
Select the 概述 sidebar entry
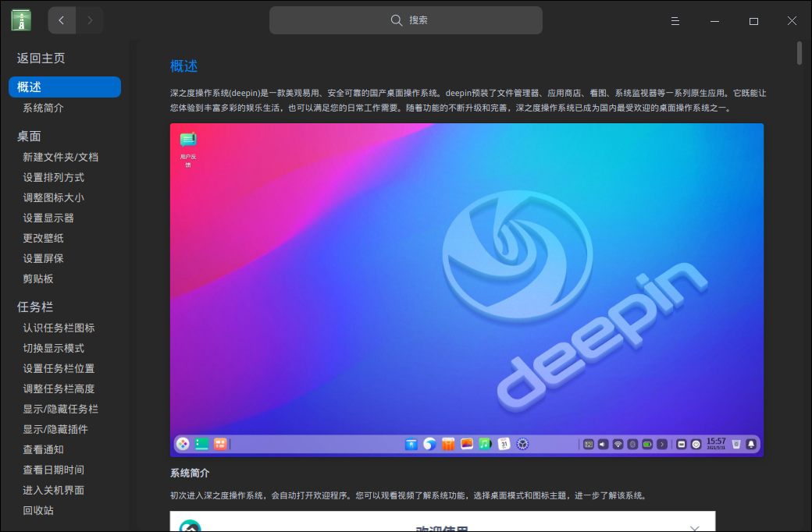65,87
